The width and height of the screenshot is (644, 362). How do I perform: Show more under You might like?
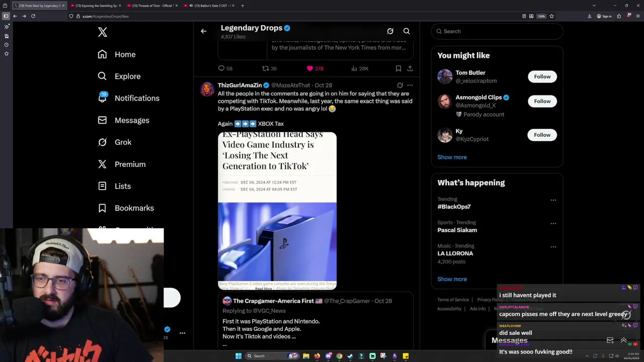[452, 157]
